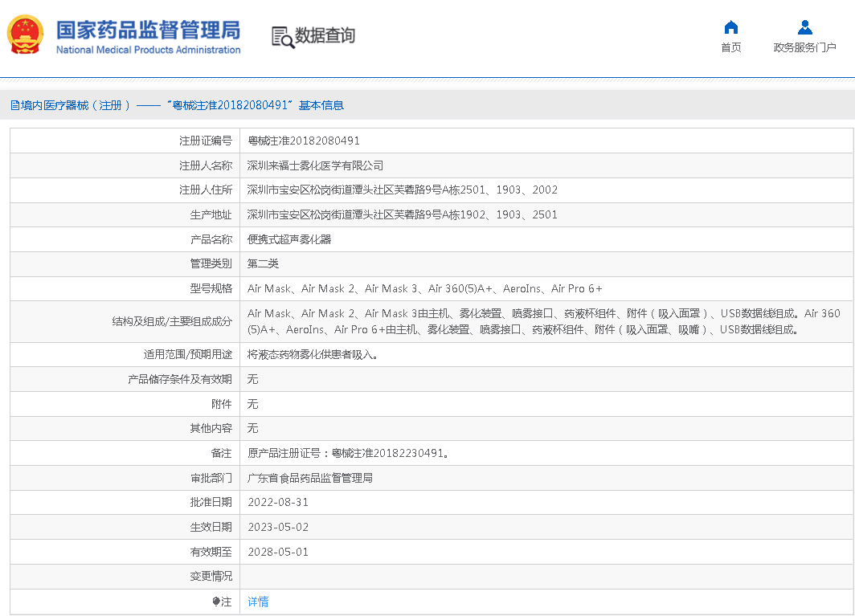Click the 国家药品监督管理局 site title
The image size is (855, 616).
tap(148, 30)
